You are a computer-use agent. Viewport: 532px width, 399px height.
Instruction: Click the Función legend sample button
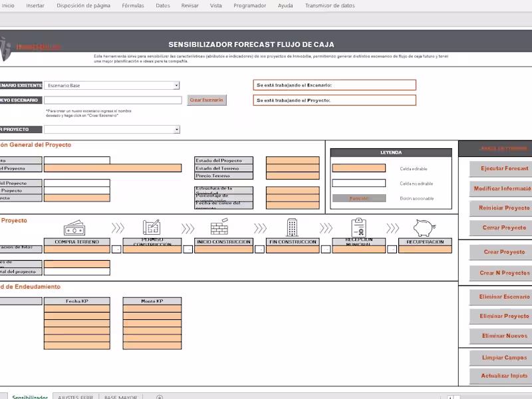click(359, 198)
